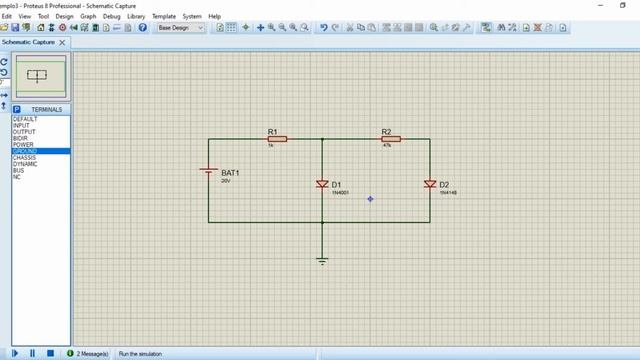Open the Edit menu
The width and height of the screenshot is (640, 360).
(7, 16)
